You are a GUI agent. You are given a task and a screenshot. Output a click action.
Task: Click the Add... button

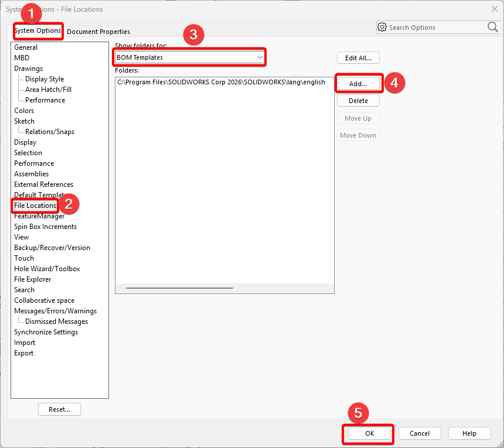point(358,84)
